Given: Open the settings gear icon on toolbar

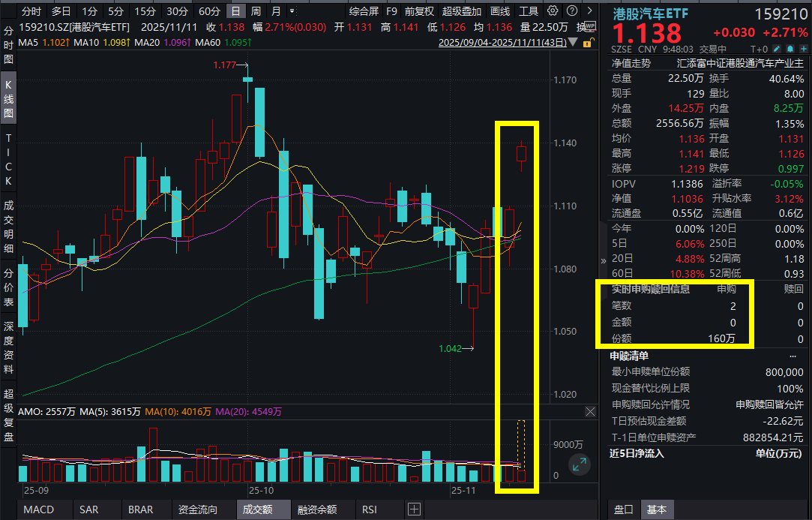Looking at the screenshot, I should click(x=552, y=11).
